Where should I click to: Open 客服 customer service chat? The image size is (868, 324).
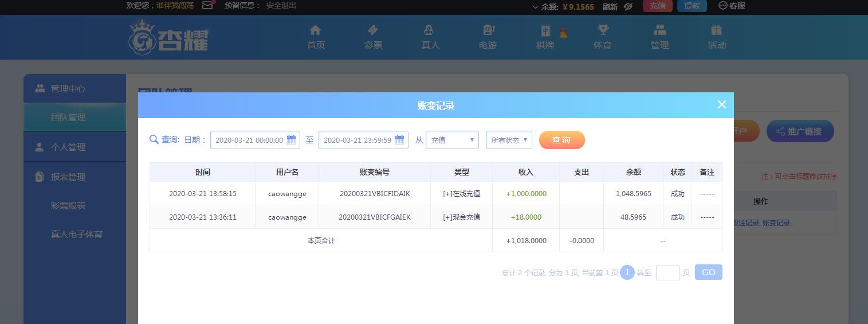(732, 6)
